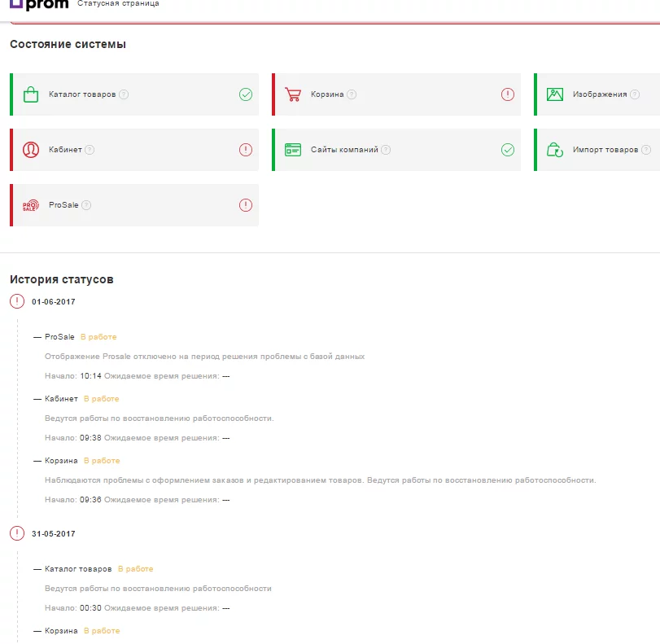Open help hint next to Корзина
The width and height of the screenshot is (660, 644).
(352, 94)
